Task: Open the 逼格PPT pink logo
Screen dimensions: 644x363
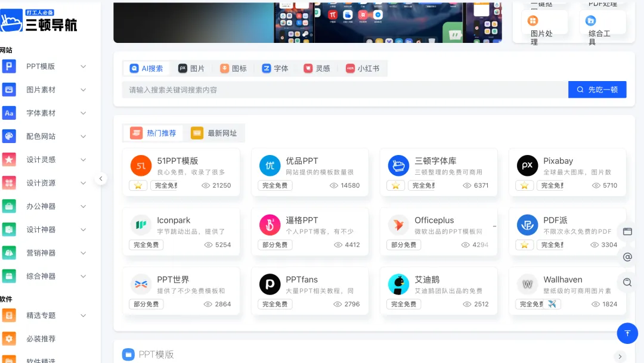Action: [270, 225]
